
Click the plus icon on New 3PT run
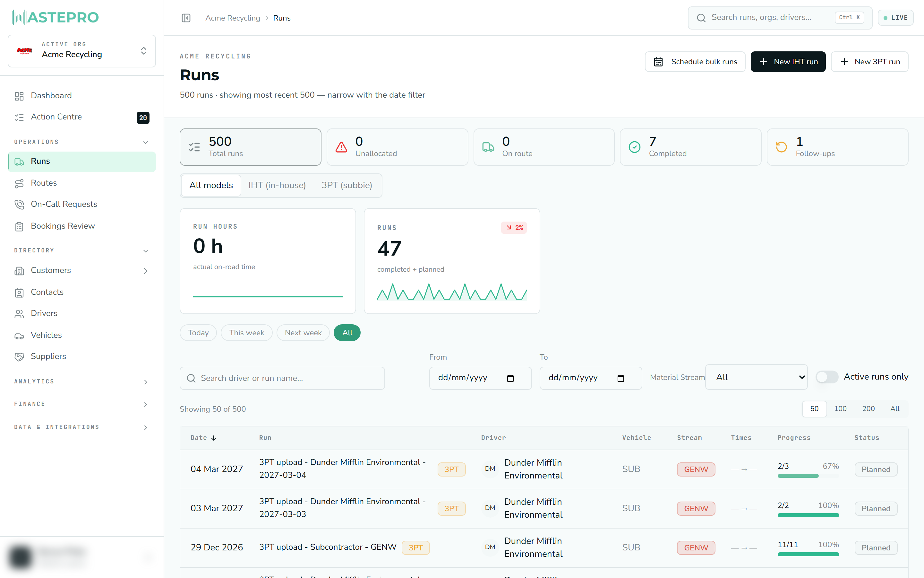(844, 62)
